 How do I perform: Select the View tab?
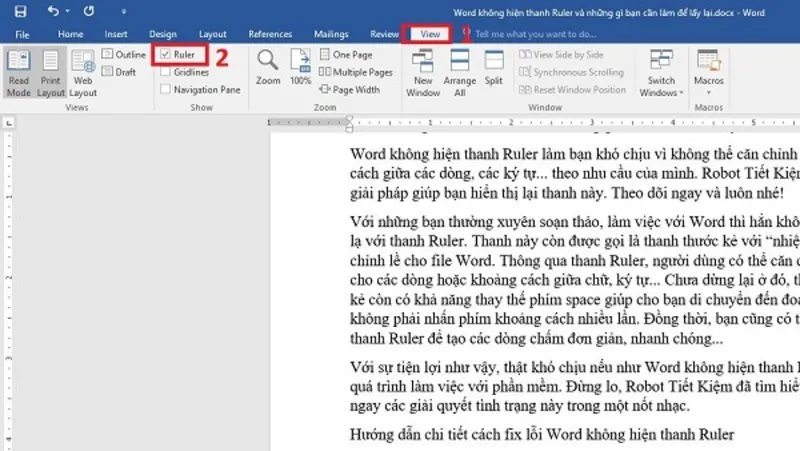pos(430,34)
